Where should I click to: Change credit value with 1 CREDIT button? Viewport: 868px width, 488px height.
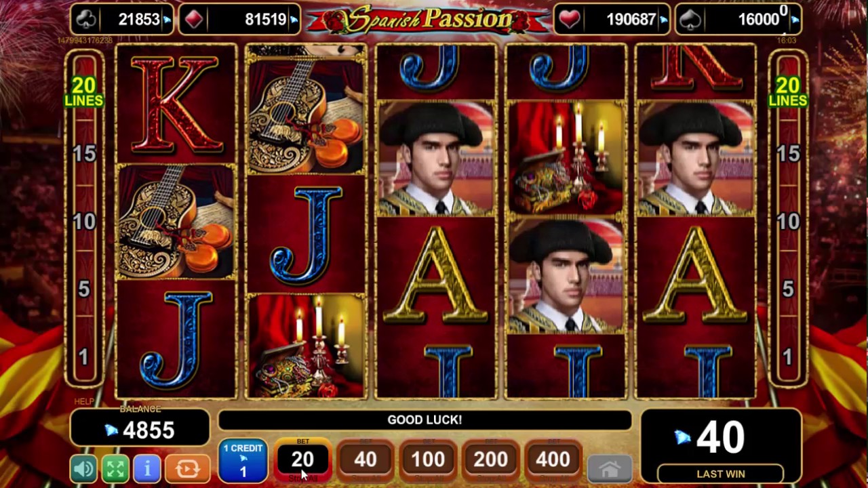pos(243,461)
